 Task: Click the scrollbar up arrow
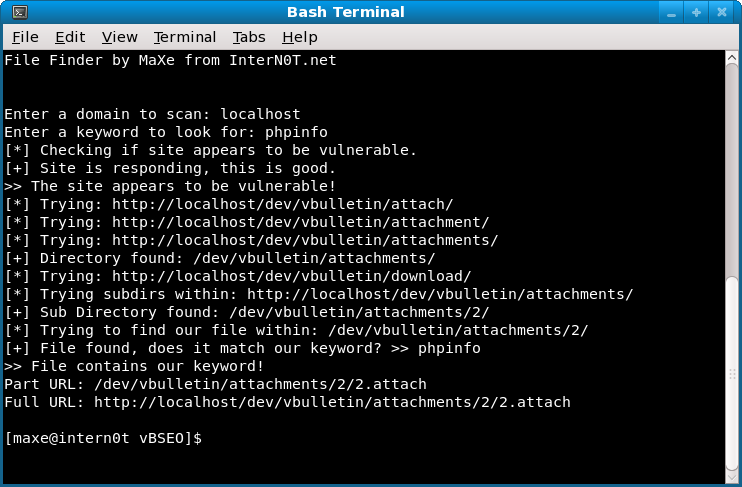(732, 58)
